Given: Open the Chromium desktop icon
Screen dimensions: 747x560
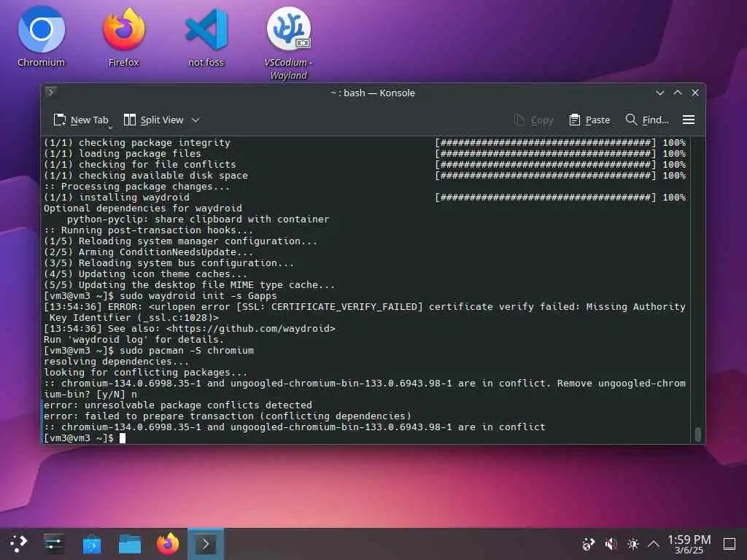Looking at the screenshot, I should point(42,37).
